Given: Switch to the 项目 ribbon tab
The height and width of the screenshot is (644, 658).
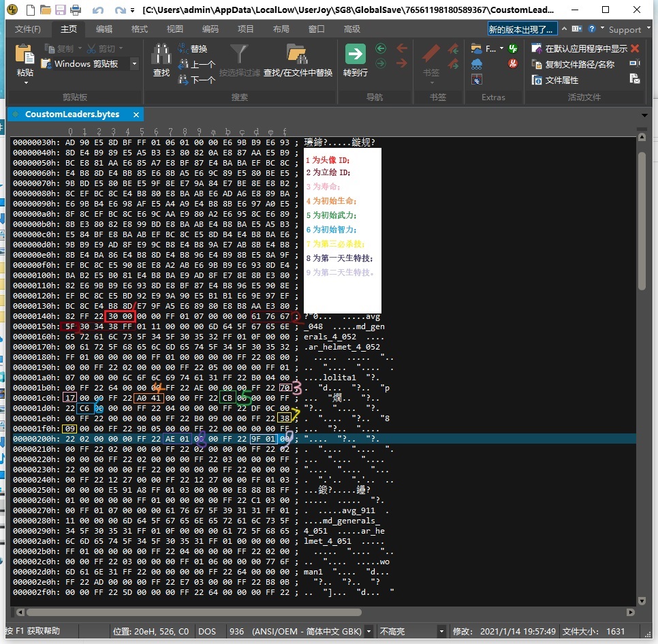Looking at the screenshot, I should tap(245, 29).
